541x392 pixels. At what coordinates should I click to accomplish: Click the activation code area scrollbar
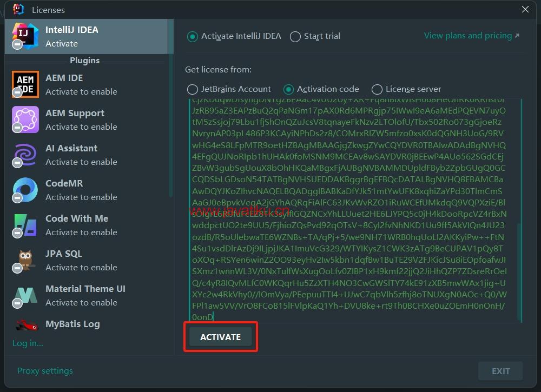coord(519,271)
